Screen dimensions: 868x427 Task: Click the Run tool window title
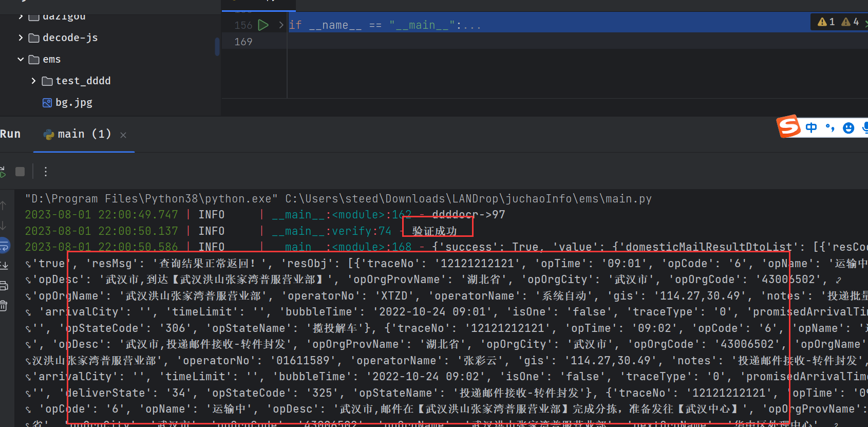point(10,134)
